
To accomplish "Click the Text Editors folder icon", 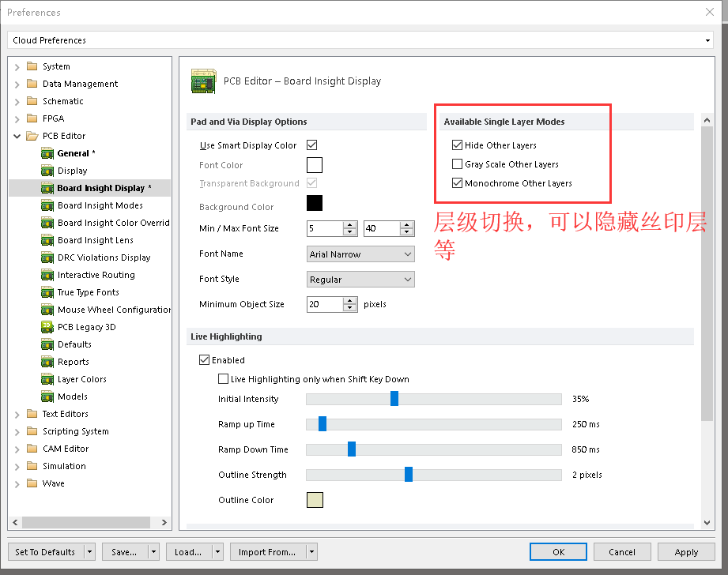I will point(32,414).
